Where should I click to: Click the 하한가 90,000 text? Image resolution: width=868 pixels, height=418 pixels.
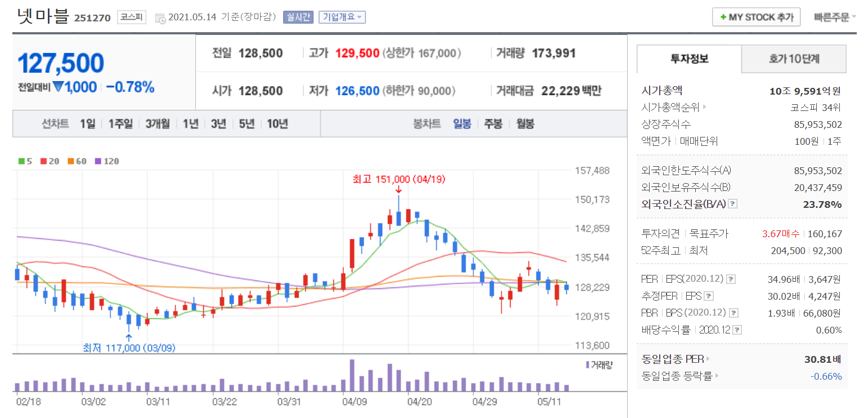pos(419,91)
